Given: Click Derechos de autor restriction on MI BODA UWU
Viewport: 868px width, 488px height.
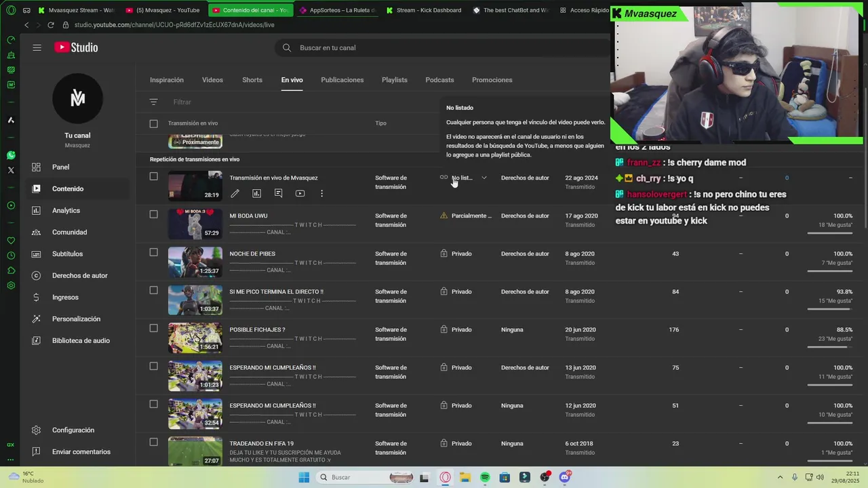Looking at the screenshot, I should click(525, 216).
